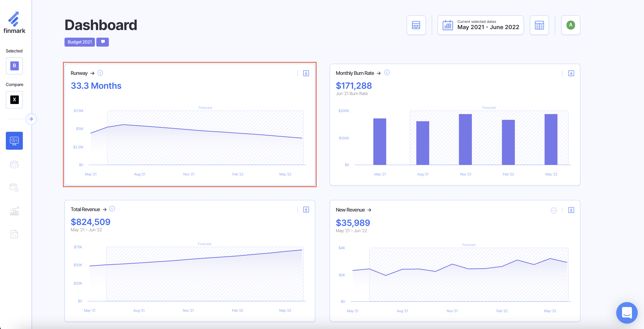The image size is (644, 329).
Task: Pick compare scenario X
Action: point(14,100)
